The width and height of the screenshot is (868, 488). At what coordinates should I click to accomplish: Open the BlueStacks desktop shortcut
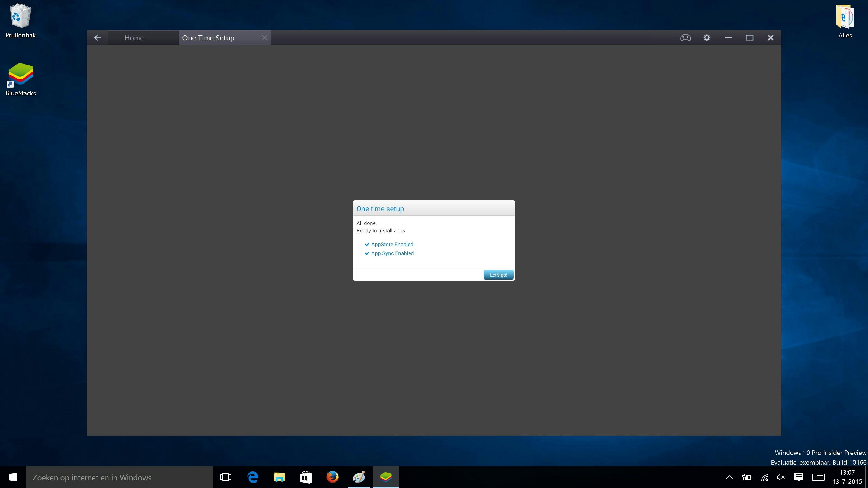coord(21,79)
